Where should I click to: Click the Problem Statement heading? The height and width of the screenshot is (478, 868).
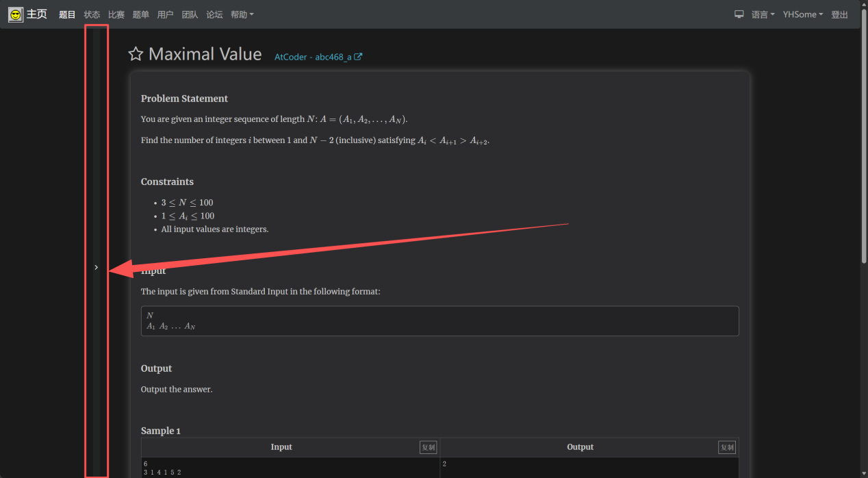pyautogui.click(x=184, y=99)
